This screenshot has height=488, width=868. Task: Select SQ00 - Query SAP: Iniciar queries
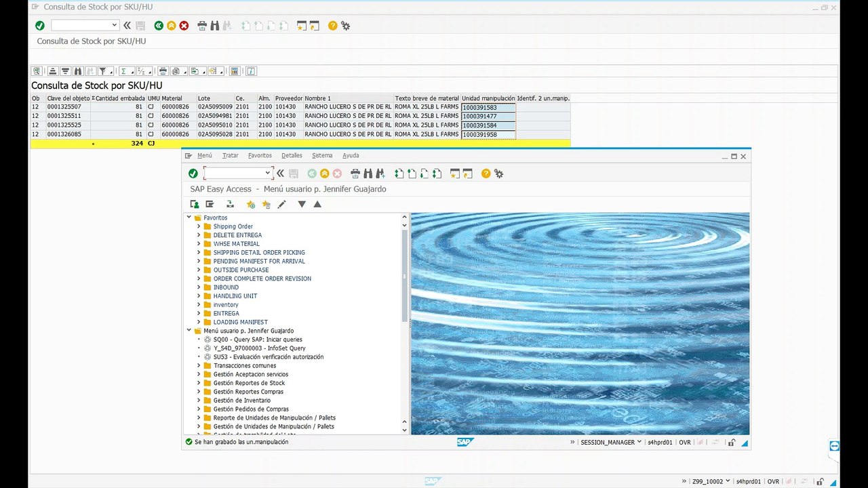(258, 340)
